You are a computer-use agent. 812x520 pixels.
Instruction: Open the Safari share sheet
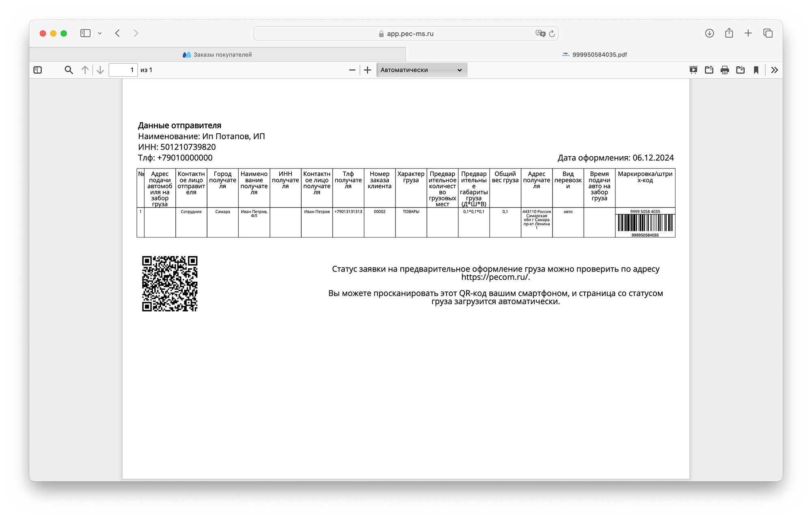click(729, 33)
